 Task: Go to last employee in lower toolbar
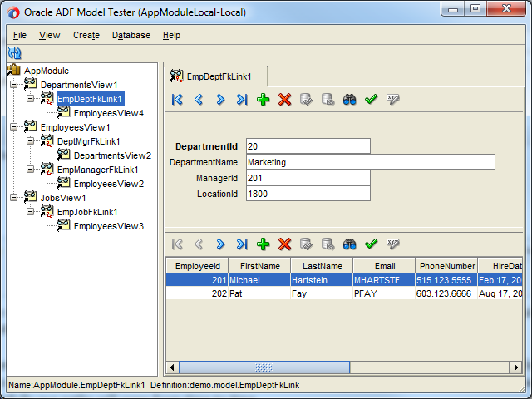242,244
